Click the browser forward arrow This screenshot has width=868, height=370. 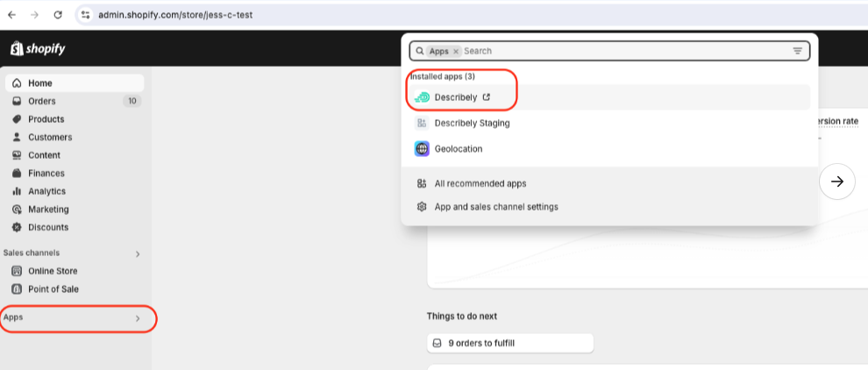pos(34,15)
